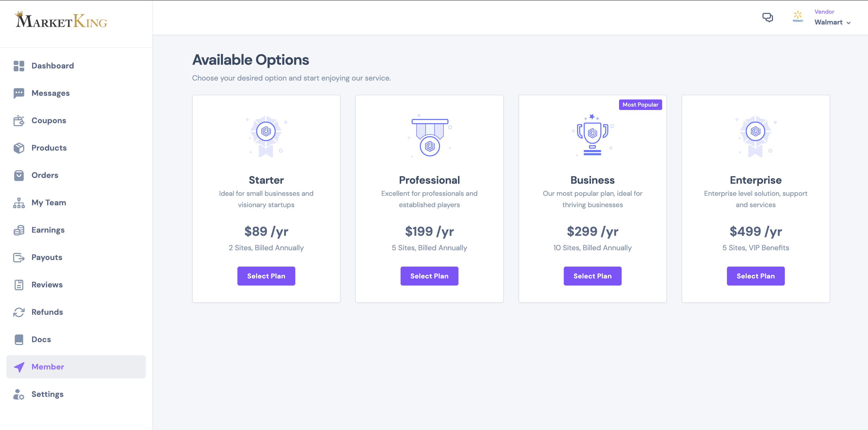Click the Earnings icon in sidebar
This screenshot has height=430, width=868.
[20, 230]
